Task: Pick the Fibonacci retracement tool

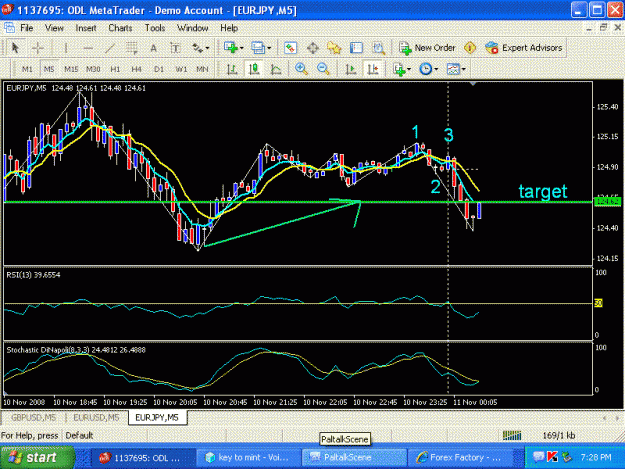Action: click(x=132, y=48)
